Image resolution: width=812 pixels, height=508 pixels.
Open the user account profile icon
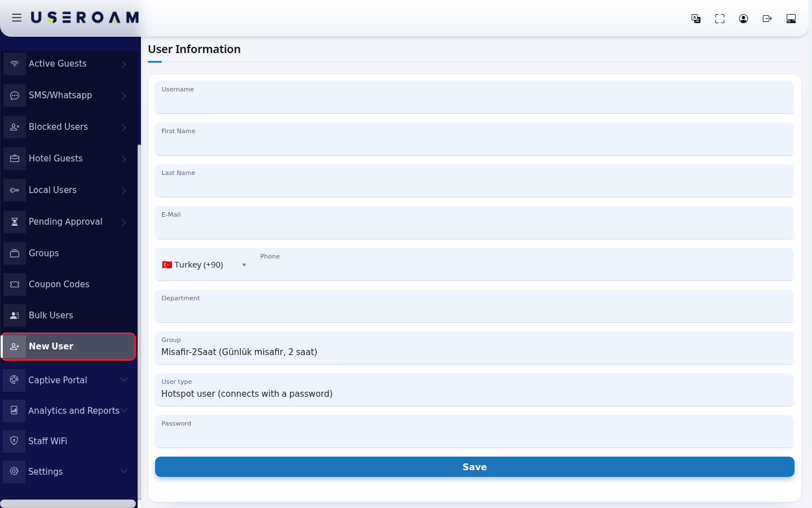743,19
